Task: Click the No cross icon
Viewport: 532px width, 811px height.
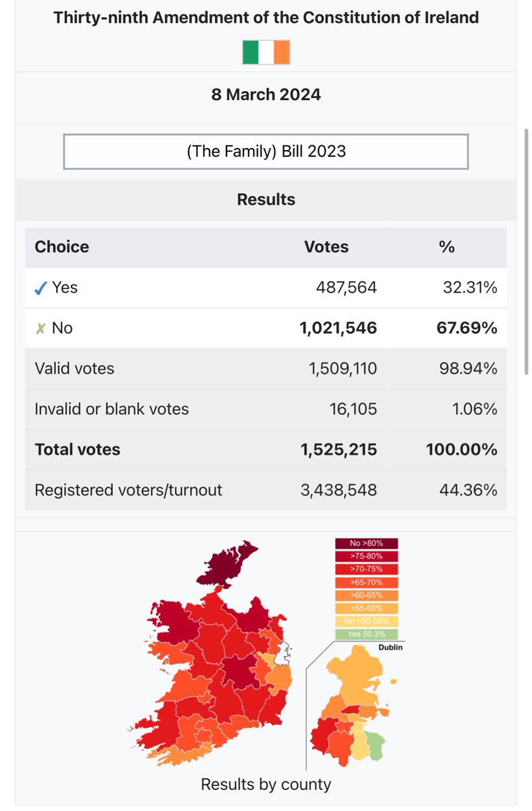Action: (41, 328)
